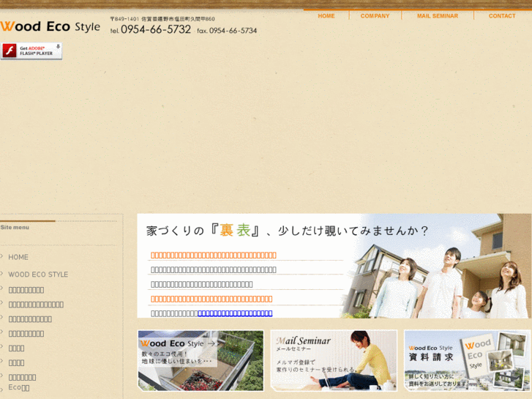Click the headline 家づくりの『裏表』
Viewport: 532px width, 399px height.
[203, 231]
